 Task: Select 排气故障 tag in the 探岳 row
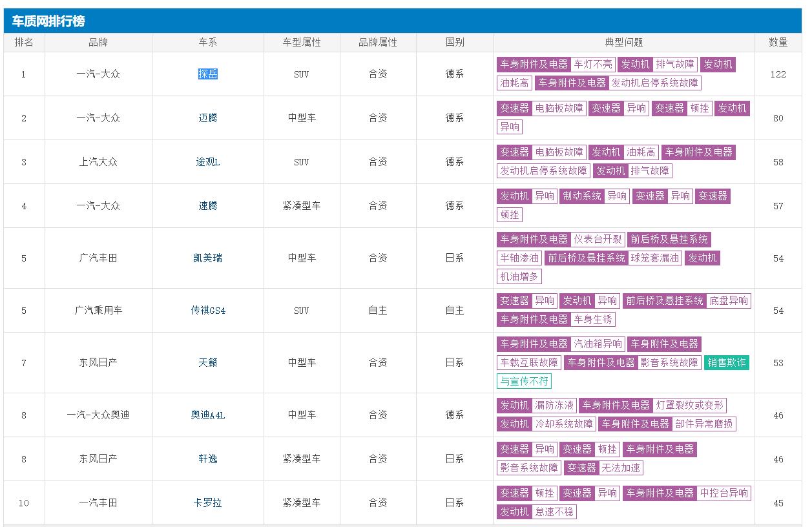coord(675,65)
